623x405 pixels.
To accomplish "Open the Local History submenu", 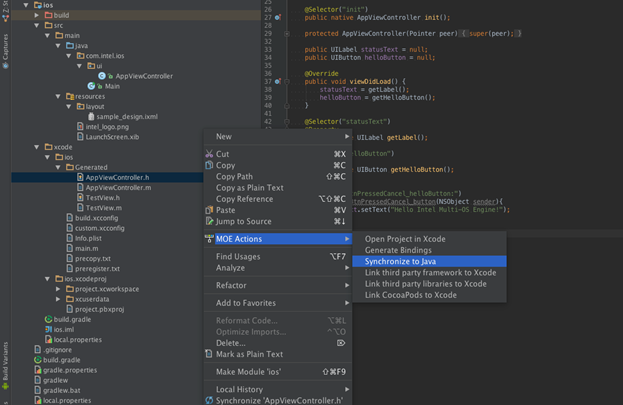I will tap(278, 389).
